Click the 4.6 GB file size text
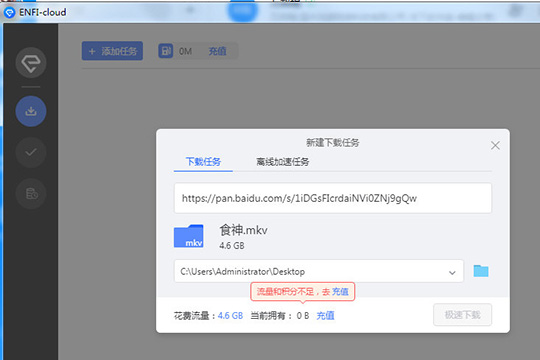 tap(232, 246)
